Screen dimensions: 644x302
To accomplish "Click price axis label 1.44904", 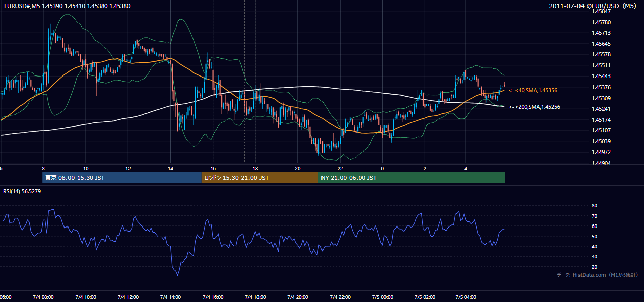I will (x=601, y=163).
